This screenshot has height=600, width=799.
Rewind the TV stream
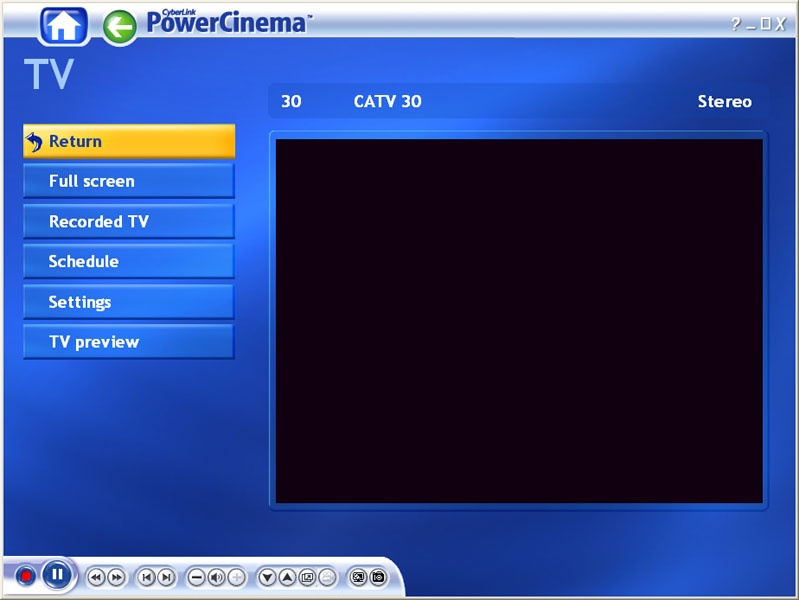(x=96, y=578)
